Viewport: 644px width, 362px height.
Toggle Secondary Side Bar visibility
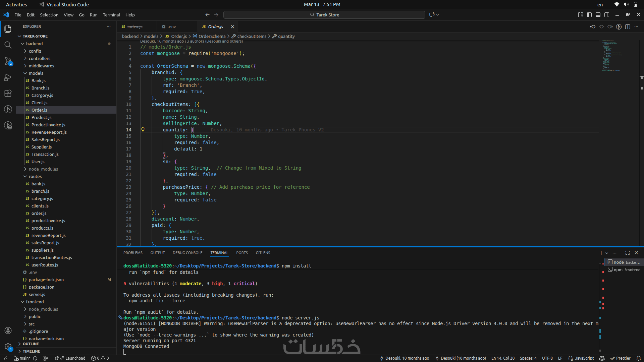click(607, 15)
